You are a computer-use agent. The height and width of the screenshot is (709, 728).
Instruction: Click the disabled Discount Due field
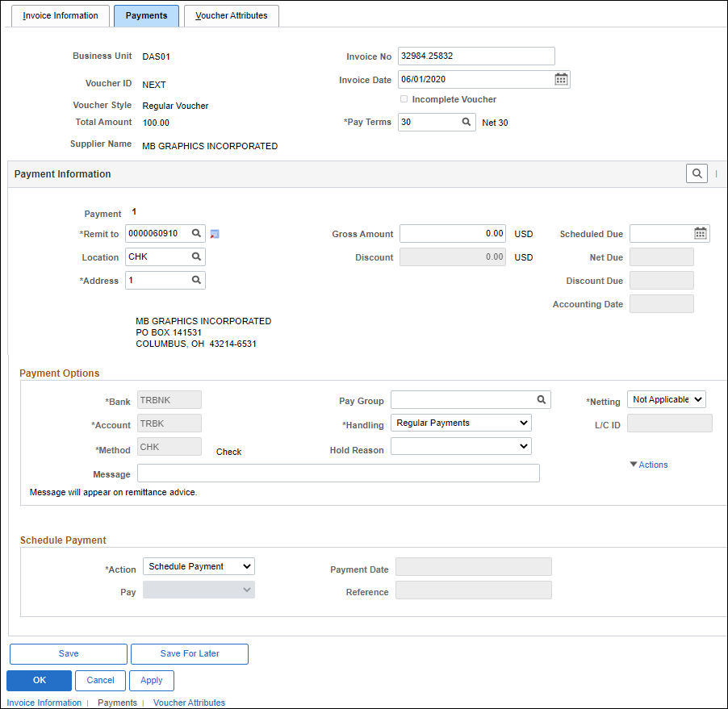pos(661,280)
